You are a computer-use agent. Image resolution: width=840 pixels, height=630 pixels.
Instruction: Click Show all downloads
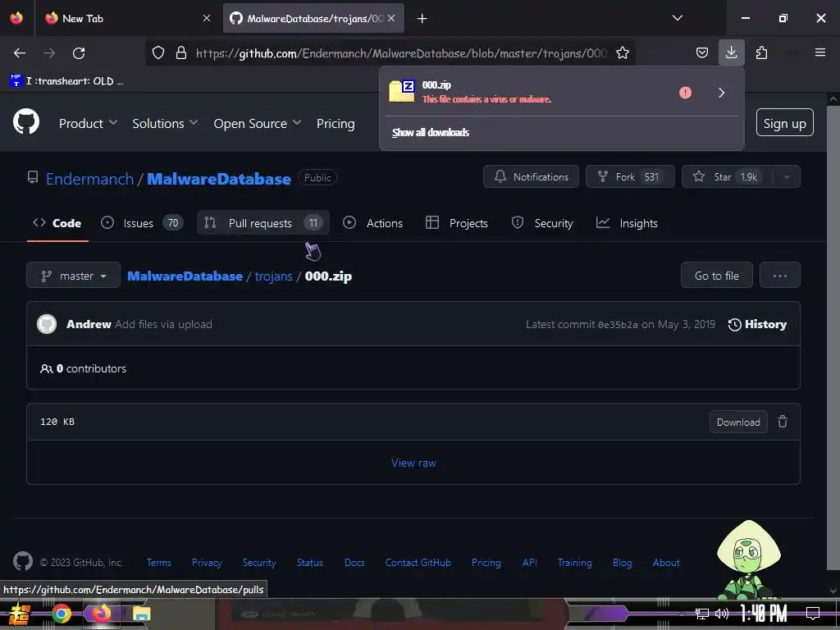tap(431, 132)
